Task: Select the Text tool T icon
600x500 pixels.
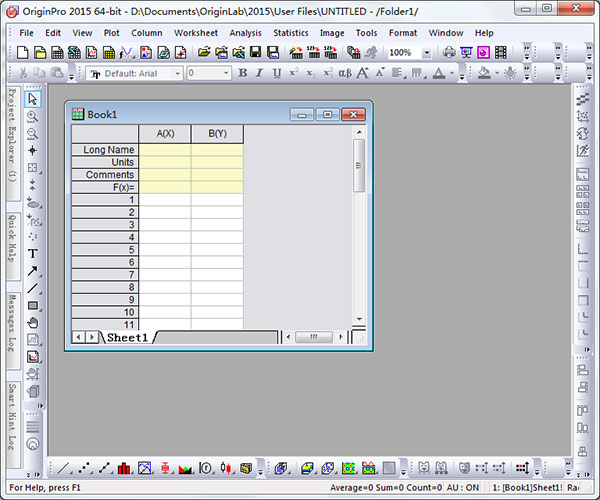Action: [33, 254]
